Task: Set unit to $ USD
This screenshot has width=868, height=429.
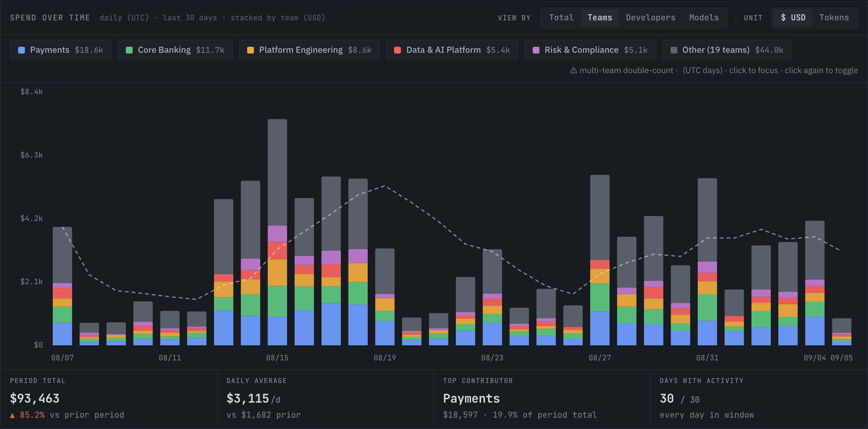Action: click(x=793, y=18)
